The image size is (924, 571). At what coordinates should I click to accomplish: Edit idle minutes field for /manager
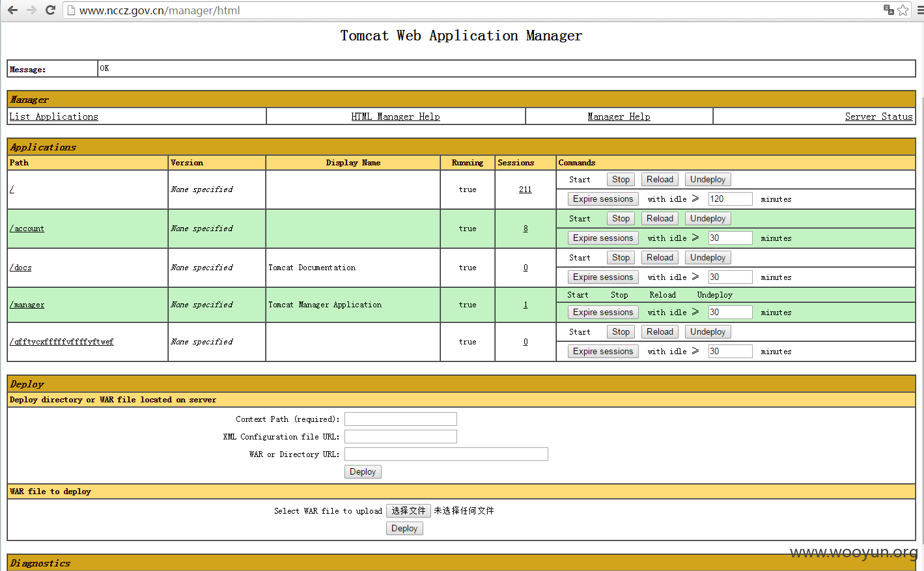point(730,313)
